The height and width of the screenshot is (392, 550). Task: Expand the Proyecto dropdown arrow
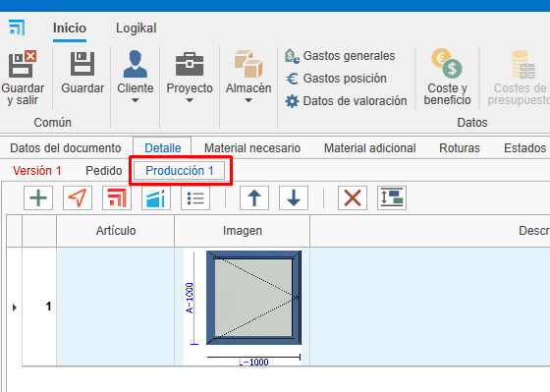click(190, 101)
